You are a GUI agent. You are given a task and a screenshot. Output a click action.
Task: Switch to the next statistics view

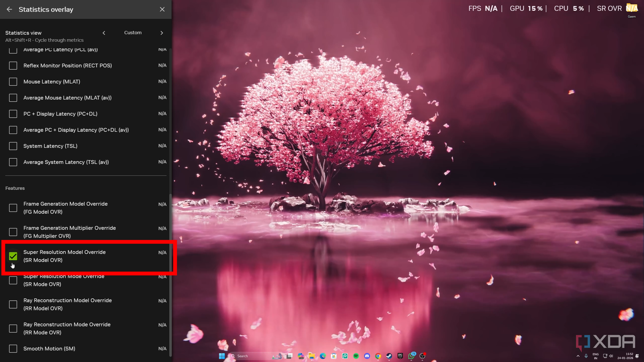tap(162, 33)
